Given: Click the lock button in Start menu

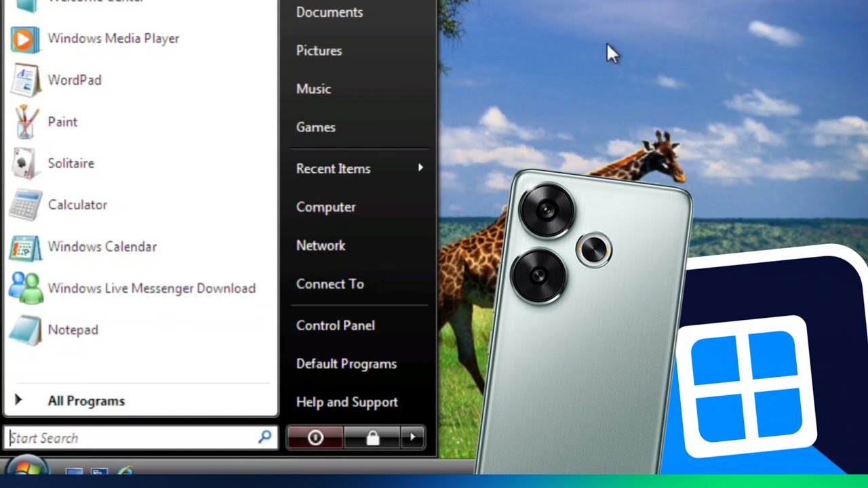Looking at the screenshot, I should 372,438.
